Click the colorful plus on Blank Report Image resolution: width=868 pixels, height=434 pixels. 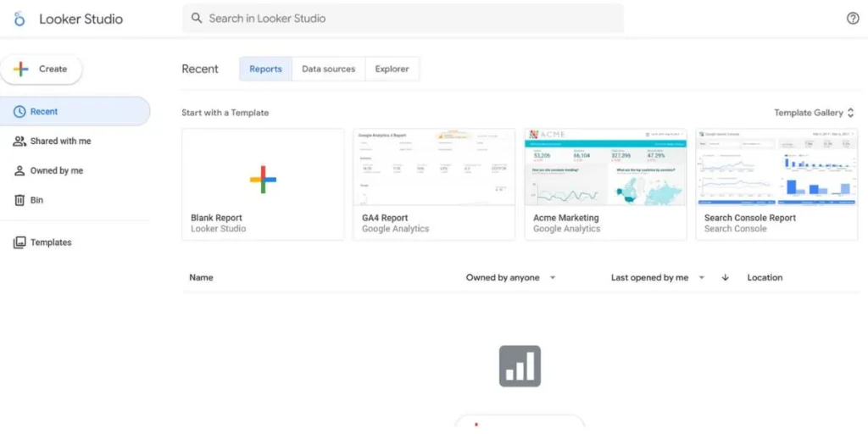263,179
